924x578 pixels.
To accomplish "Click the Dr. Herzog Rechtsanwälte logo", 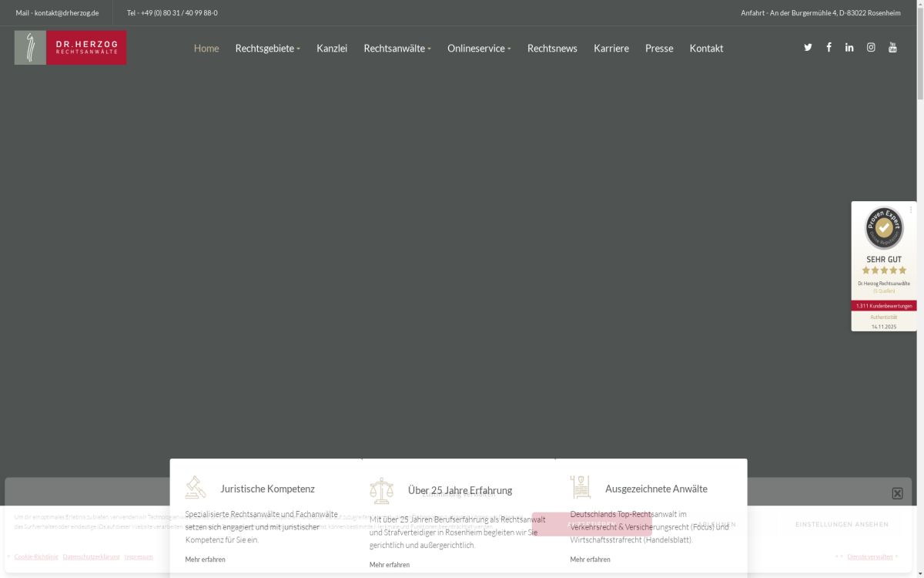I will pyautogui.click(x=70, y=48).
